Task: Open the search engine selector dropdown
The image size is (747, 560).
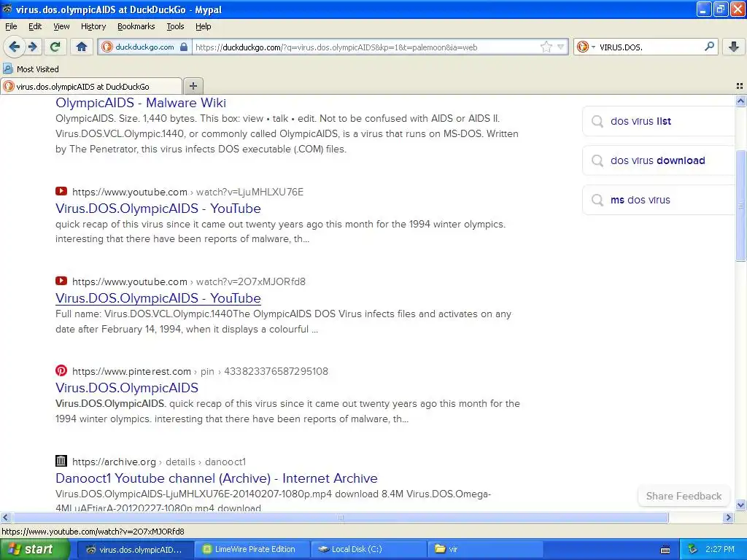Action: pyautogui.click(x=585, y=47)
